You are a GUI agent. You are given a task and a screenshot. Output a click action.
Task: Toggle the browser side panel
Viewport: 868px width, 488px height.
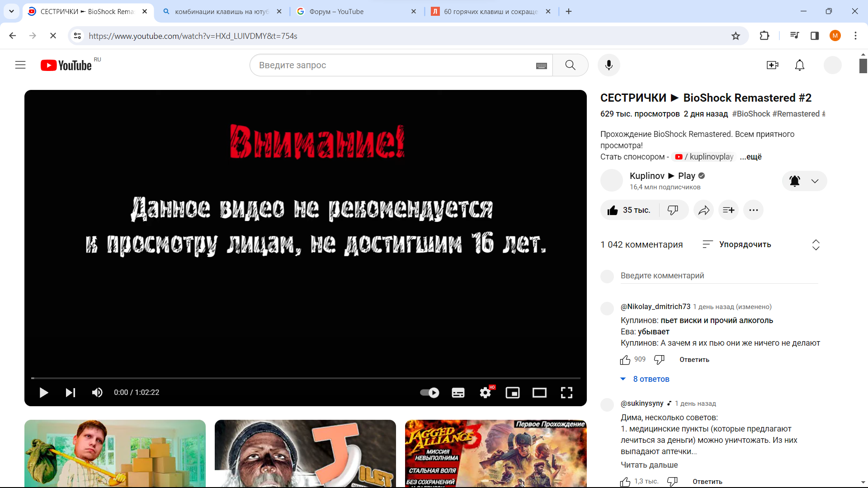click(815, 36)
